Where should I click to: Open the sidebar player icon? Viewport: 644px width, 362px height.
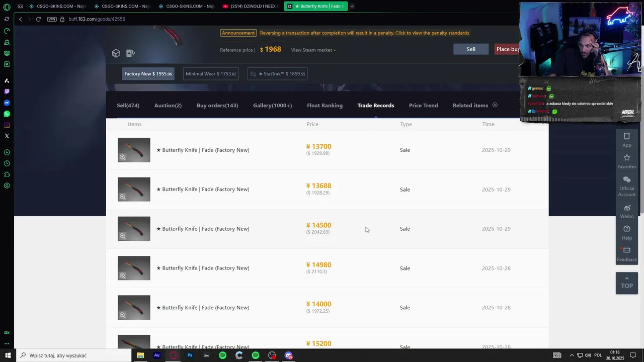pos(7,152)
